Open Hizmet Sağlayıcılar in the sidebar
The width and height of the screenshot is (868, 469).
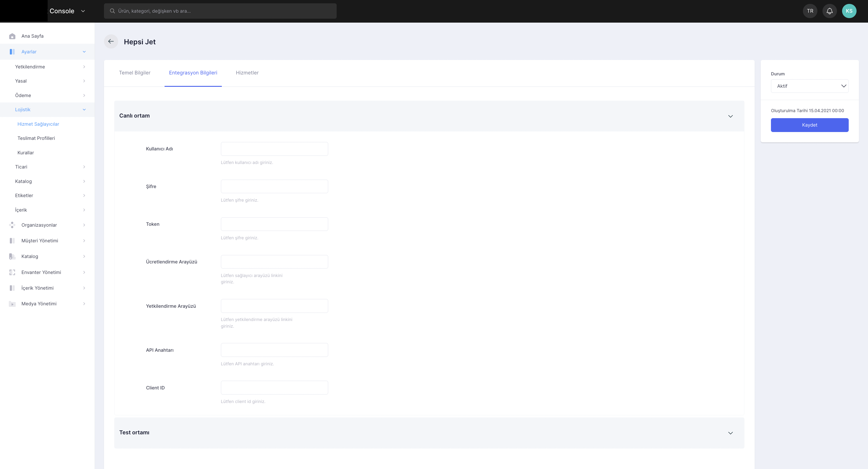pos(38,124)
